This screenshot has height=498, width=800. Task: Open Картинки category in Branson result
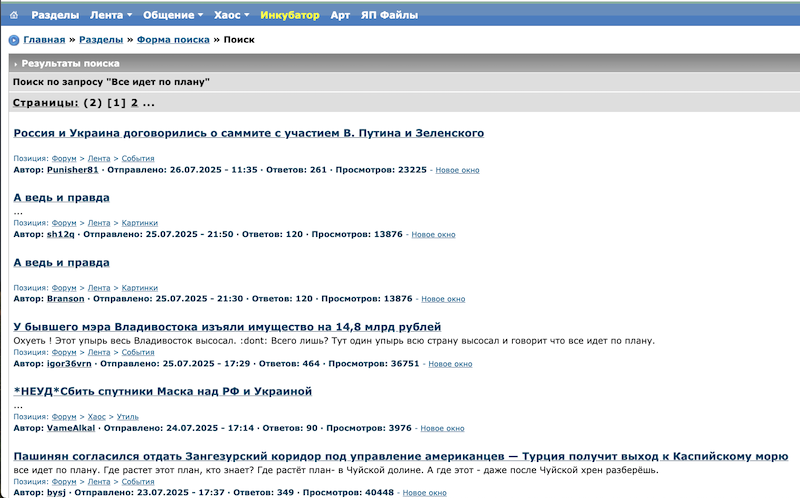tap(139, 288)
